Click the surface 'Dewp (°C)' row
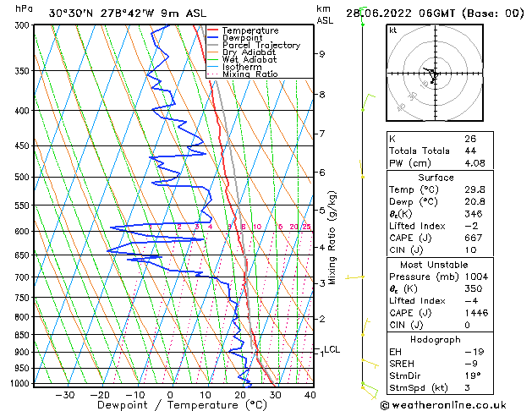The image size is (532, 411). pos(440,202)
